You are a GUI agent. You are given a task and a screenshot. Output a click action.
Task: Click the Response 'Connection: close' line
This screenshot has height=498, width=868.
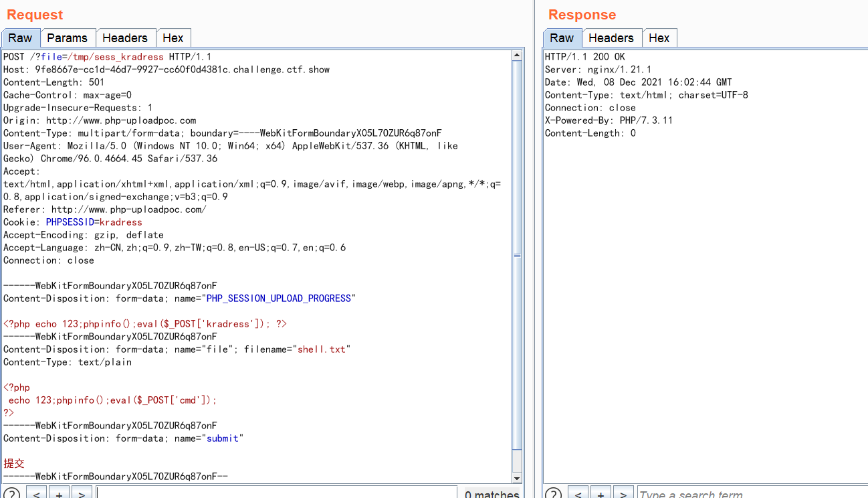590,108
